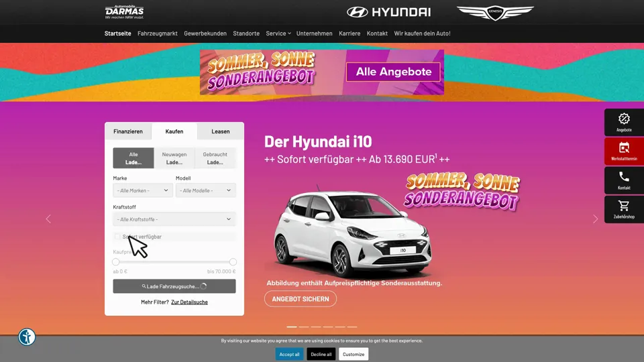
Task: Go to next slide arrow
Action: (595, 219)
